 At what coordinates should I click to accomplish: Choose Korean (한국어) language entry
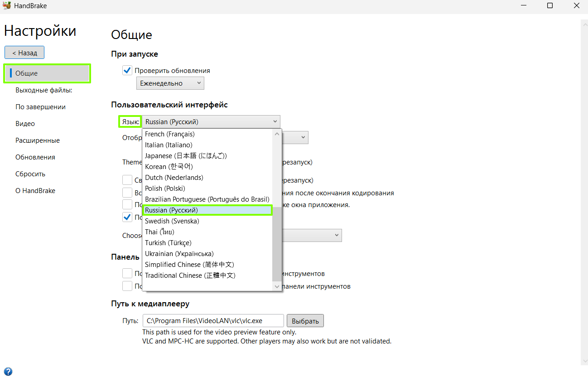[x=208, y=167]
